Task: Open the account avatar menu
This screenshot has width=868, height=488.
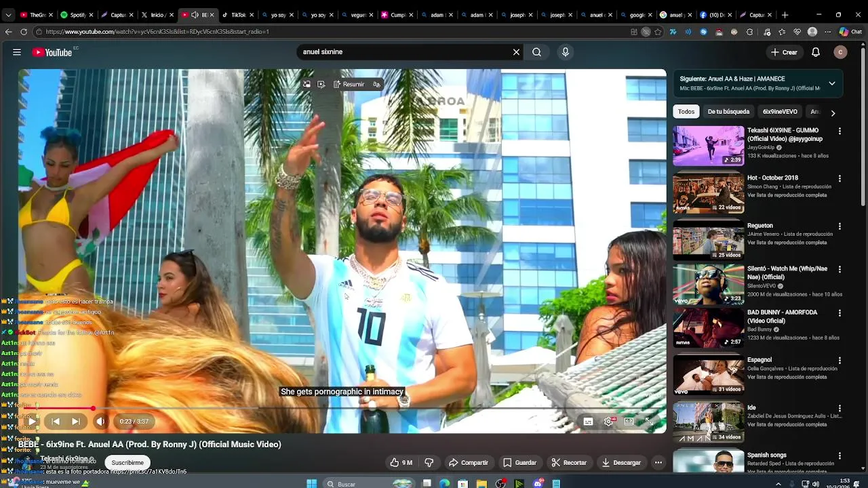Action: (840, 52)
